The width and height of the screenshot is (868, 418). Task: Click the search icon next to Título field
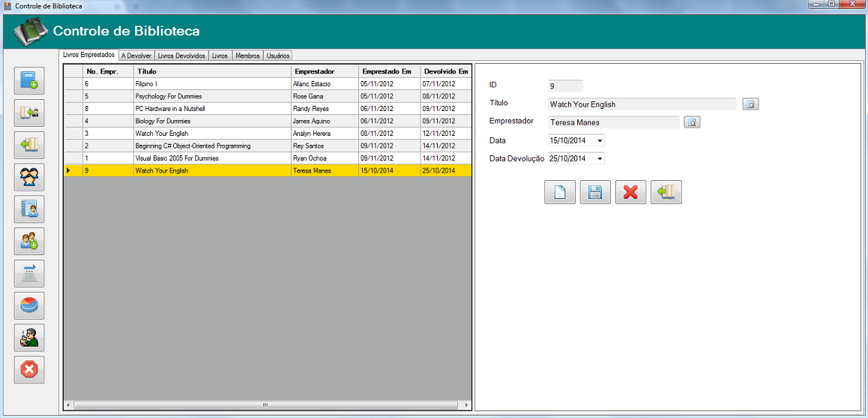(x=750, y=104)
